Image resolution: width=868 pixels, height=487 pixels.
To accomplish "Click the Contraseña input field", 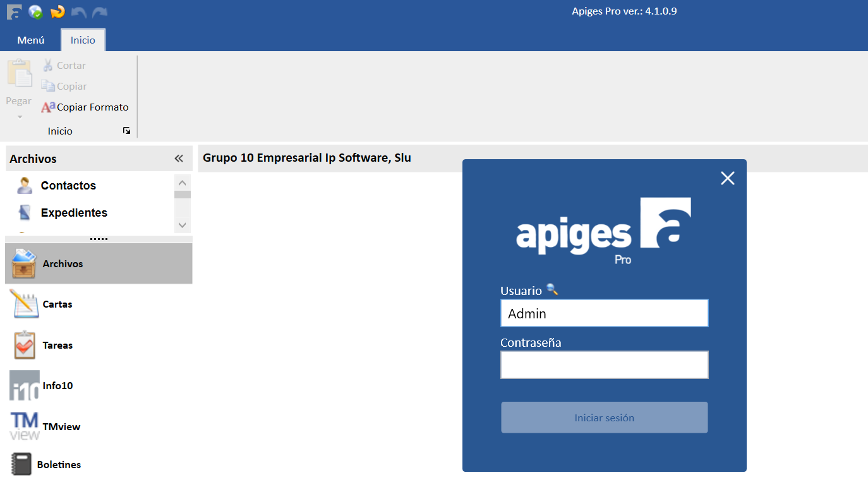I will tap(605, 365).
